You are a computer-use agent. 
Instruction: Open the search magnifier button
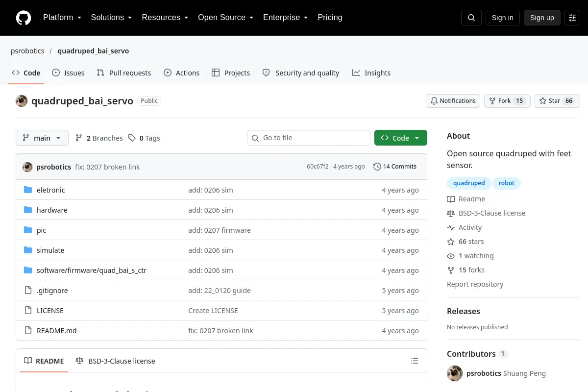[x=471, y=18]
